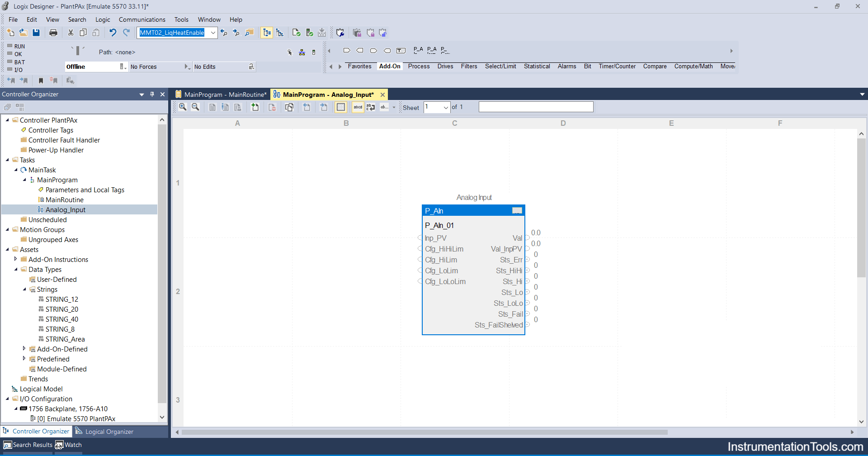Print using the printer icon
Viewport: 868px width, 456px height.
coord(53,33)
